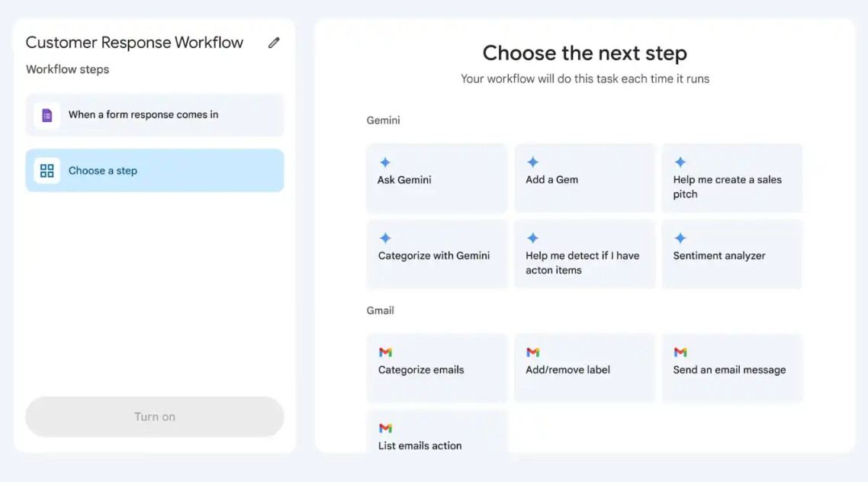Pick the Categorize with Gemini step
This screenshot has height=482, width=868.
pyautogui.click(x=437, y=254)
